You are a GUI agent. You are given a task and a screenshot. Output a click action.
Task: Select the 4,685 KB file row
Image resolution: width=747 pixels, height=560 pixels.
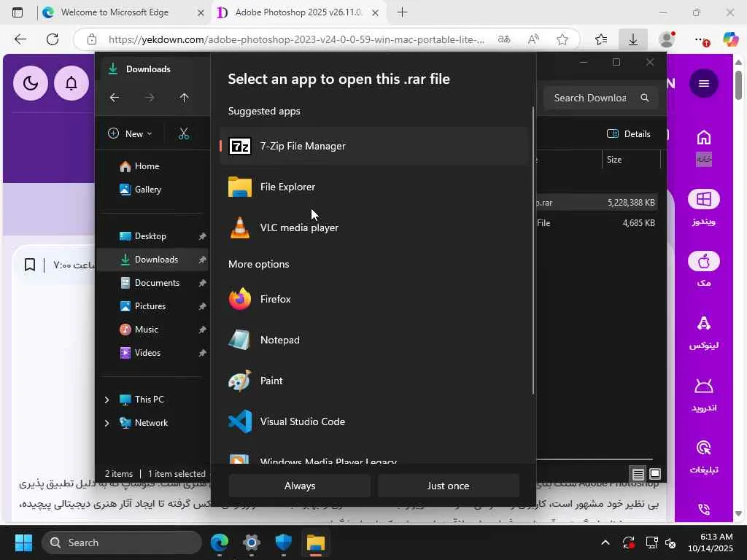(x=595, y=223)
